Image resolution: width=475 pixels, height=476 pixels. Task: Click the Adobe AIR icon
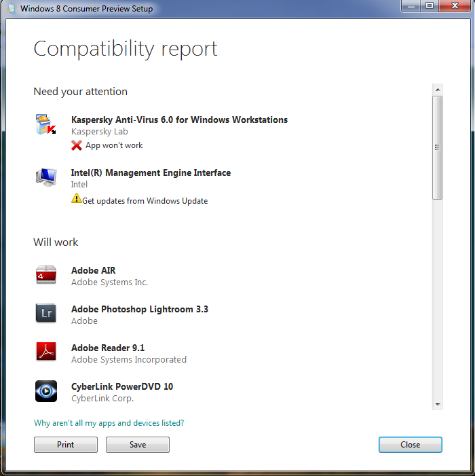[45, 275]
